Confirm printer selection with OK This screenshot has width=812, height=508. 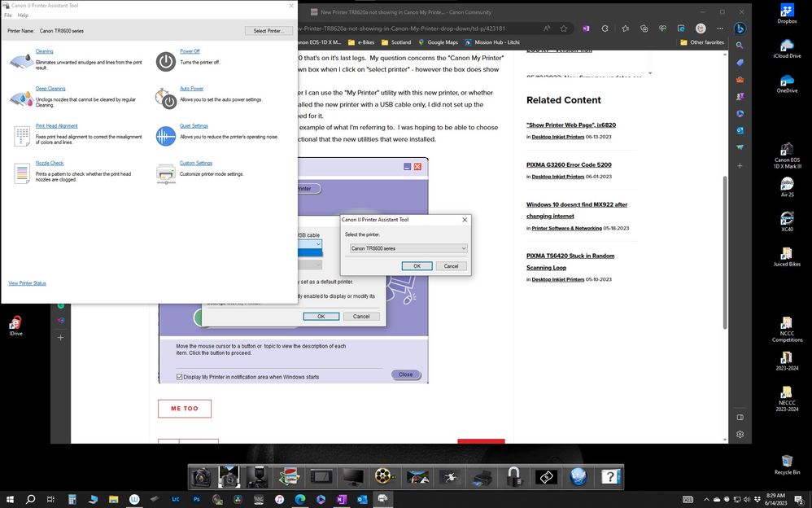coord(417,265)
